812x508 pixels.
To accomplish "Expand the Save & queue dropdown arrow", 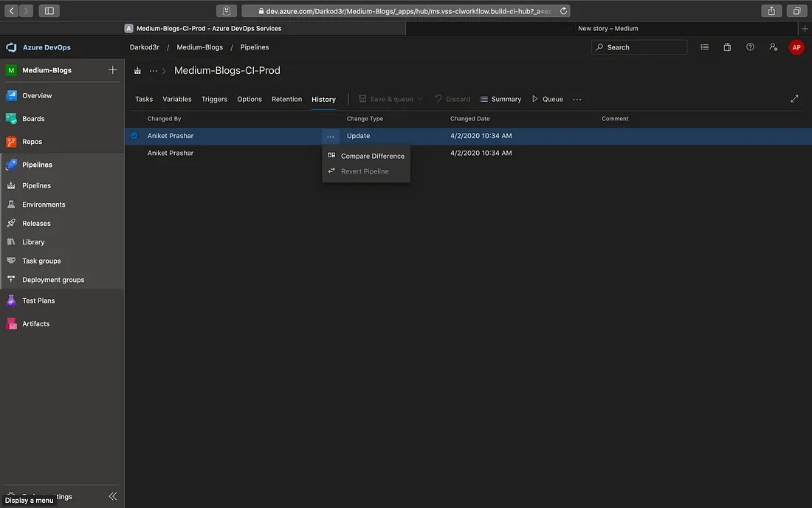I will [420, 99].
